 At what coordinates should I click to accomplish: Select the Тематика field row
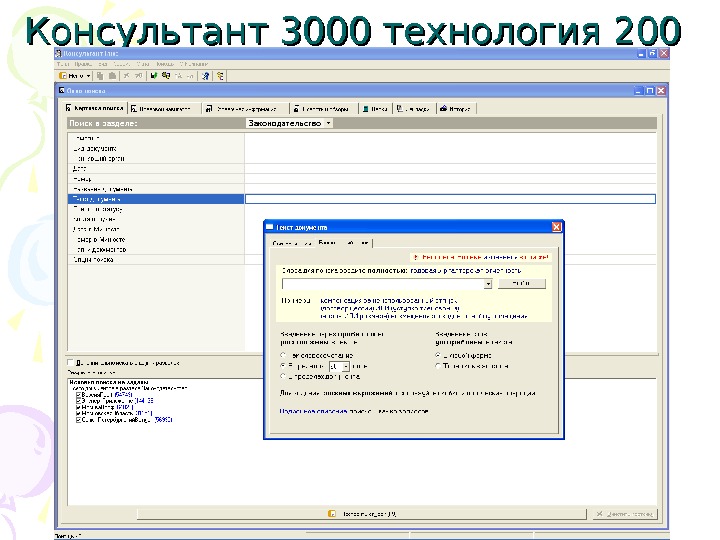click(156, 138)
